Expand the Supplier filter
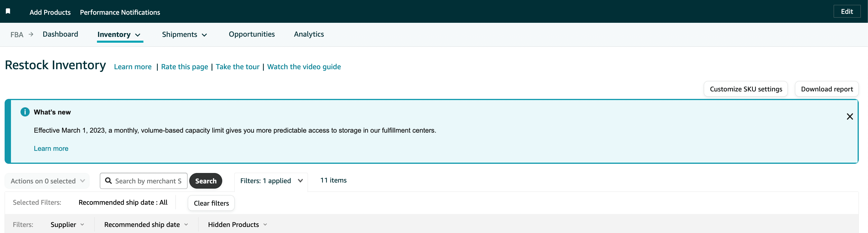This screenshot has height=233, width=868. tap(67, 225)
